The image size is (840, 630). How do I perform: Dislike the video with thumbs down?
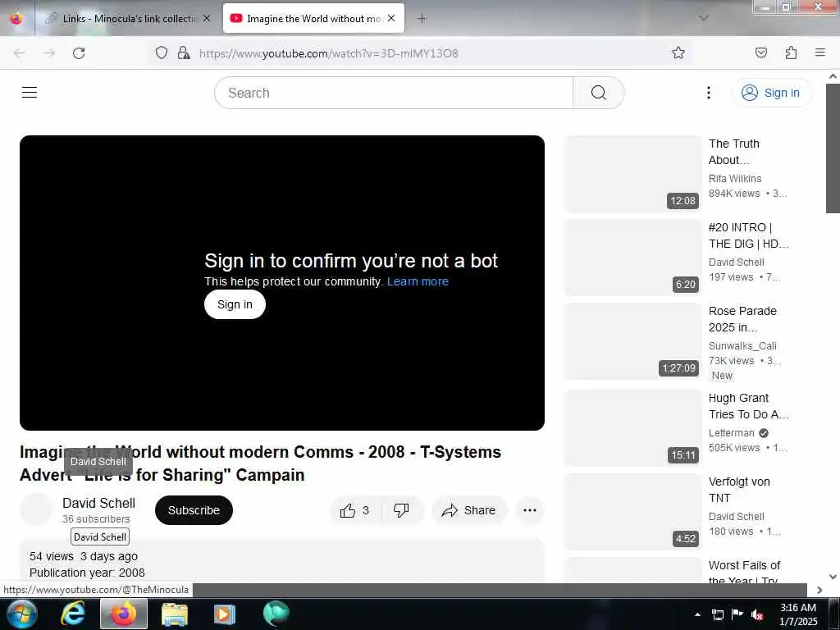pyautogui.click(x=402, y=510)
